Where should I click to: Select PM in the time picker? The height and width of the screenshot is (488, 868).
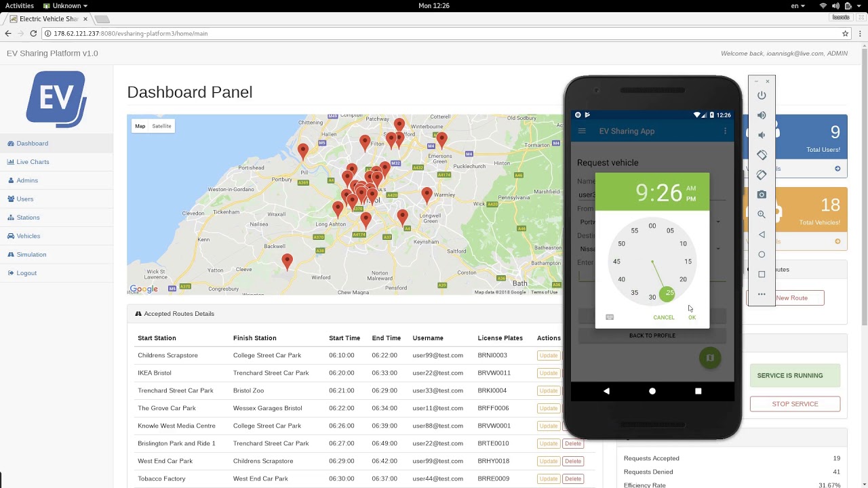[691, 199]
